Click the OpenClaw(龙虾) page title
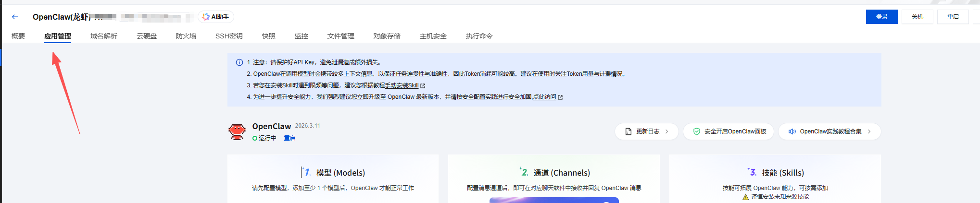Viewport: 980px width, 203px height. click(x=62, y=17)
